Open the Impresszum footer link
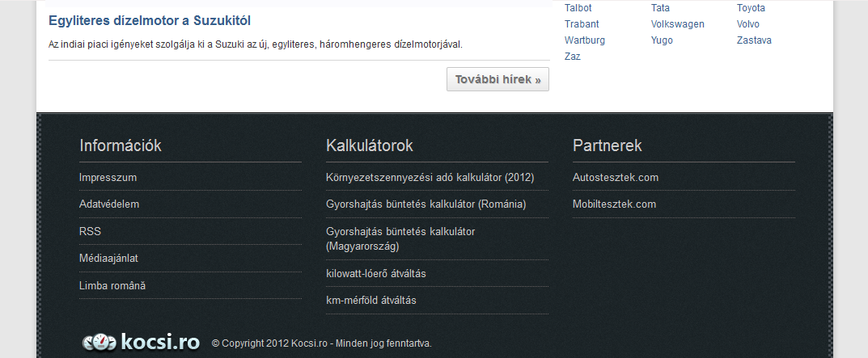 pyautogui.click(x=108, y=178)
